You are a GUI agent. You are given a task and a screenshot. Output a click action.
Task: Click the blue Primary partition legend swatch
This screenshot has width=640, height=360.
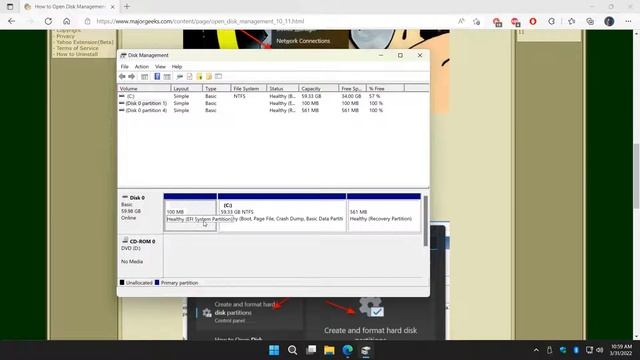pos(157,282)
